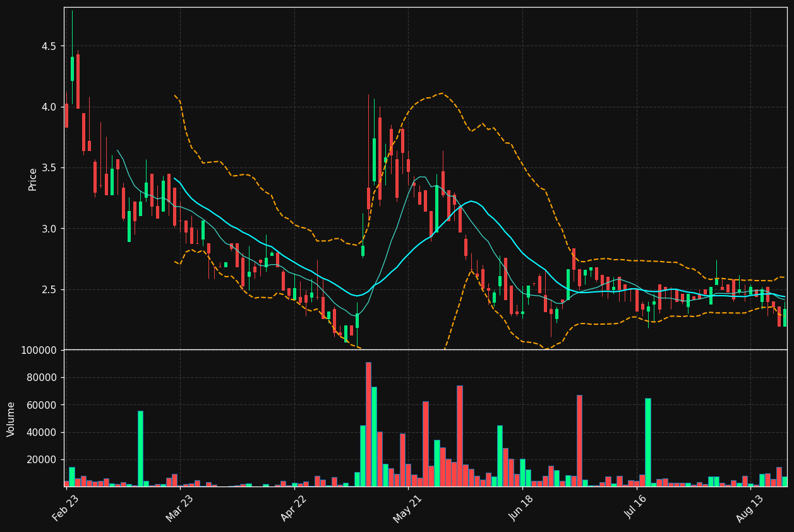Click the 3.0 price axis label
The width and height of the screenshot is (794, 532).
(x=49, y=229)
